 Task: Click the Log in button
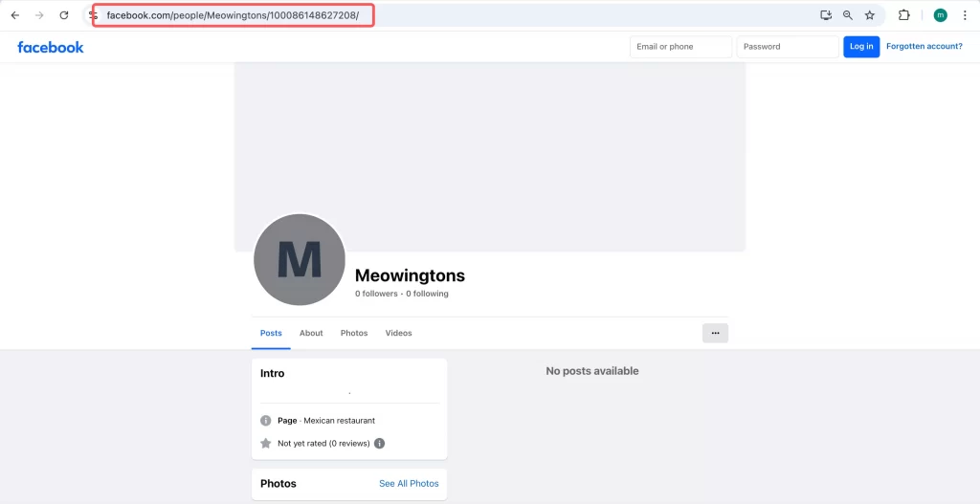861,47
